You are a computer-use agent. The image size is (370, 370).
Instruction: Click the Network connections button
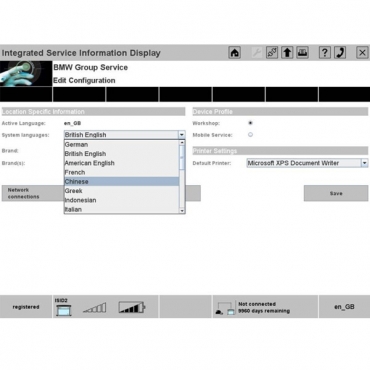pos(33,193)
